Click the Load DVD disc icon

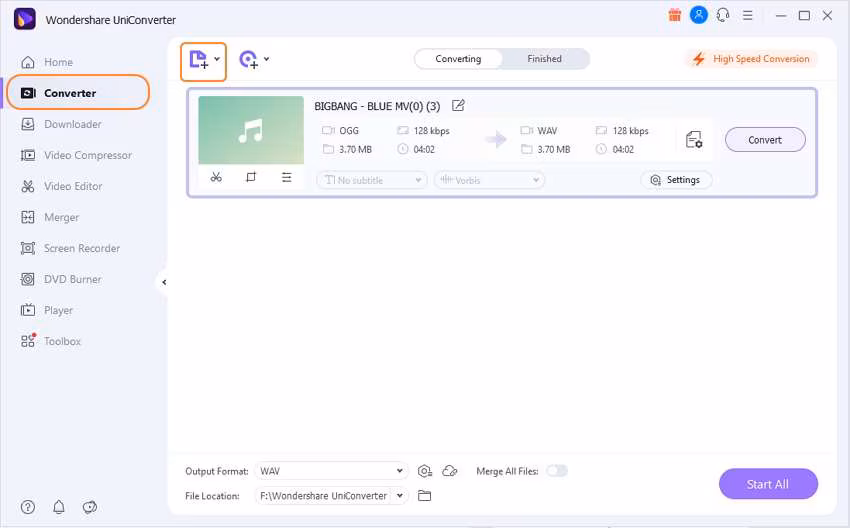[x=249, y=59]
